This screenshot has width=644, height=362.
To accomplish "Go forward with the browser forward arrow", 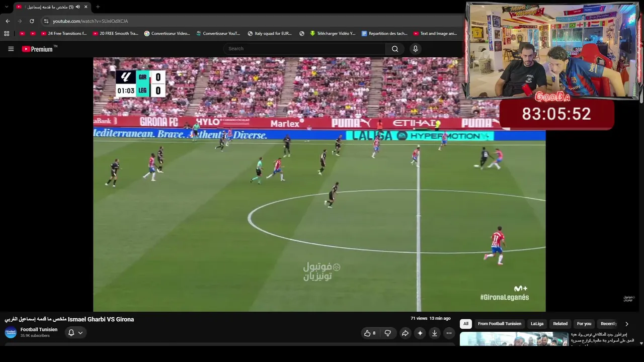I will [x=20, y=21].
